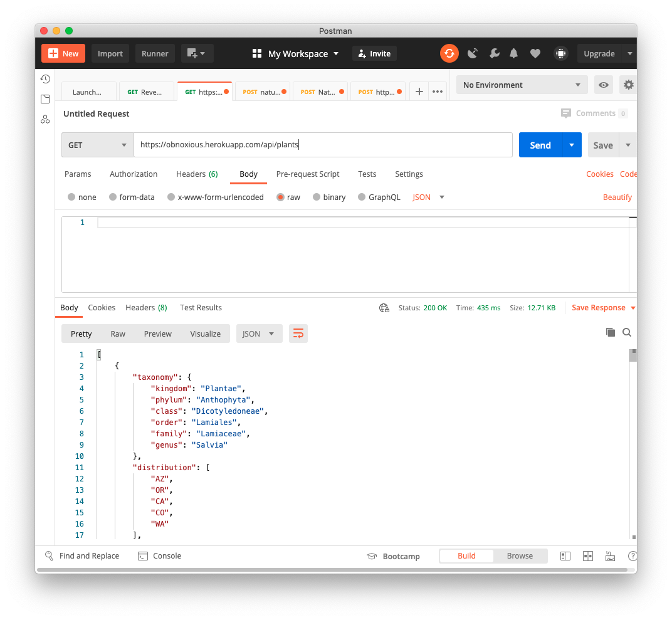Open the Console panel
The width and height of the screenshot is (672, 620).
pos(159,555)
